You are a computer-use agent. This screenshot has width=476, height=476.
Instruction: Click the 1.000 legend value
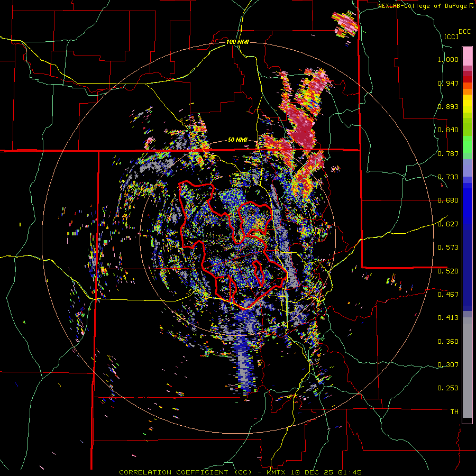448,59
